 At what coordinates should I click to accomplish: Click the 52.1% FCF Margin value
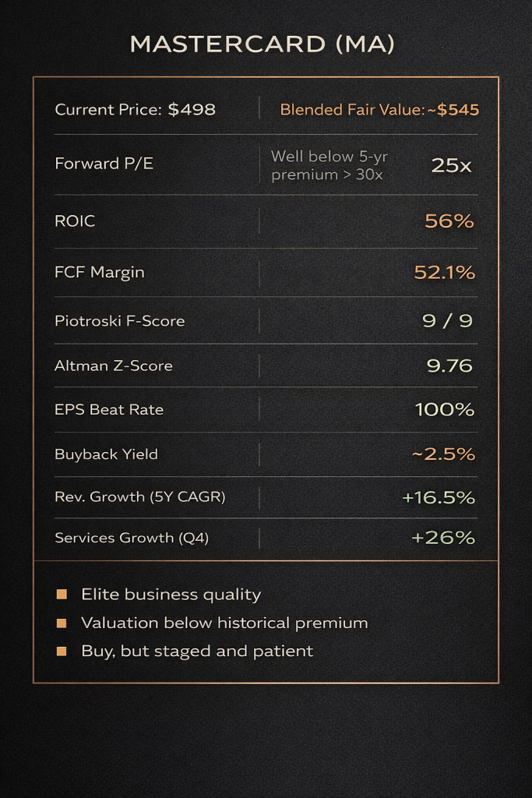(444, 272)
